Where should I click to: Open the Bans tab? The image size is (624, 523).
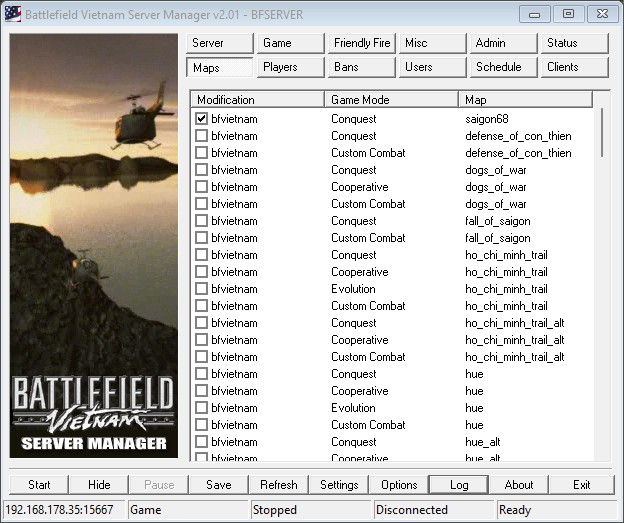(x=362, y=67)
